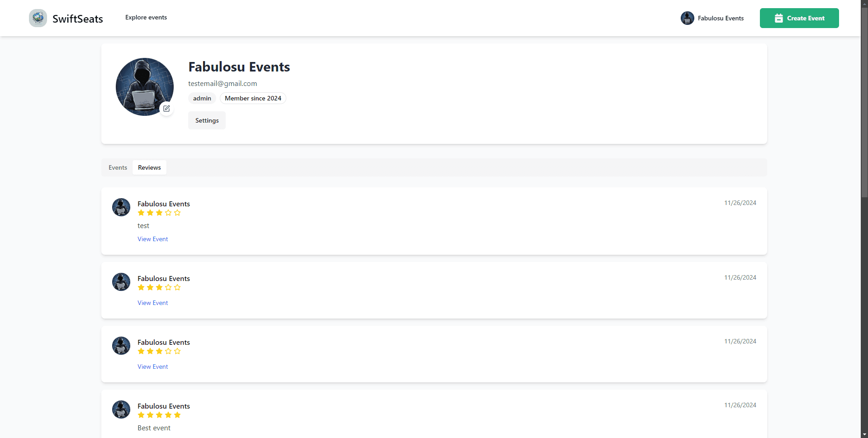
Task: Select the fifth star on the second review
Action: pyautogui.click(x=177, y=287)
